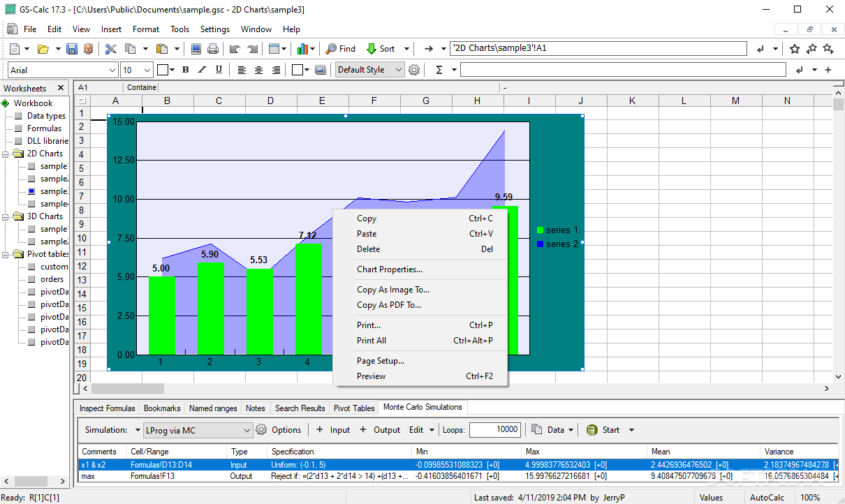
Task: Click the font color swatch box
Action: click(x=163, y=70)
